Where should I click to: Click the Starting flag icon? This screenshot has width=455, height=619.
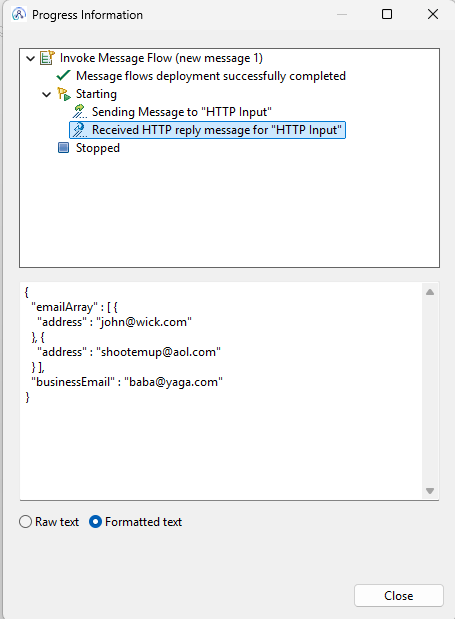[64, 94]
